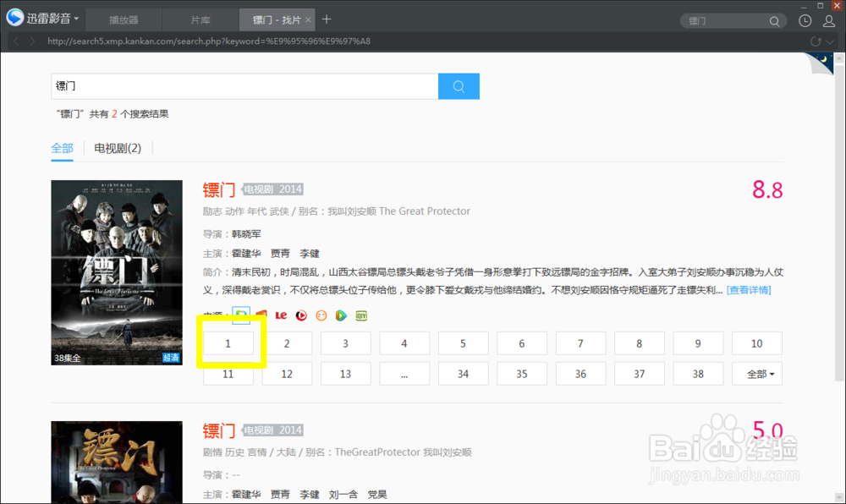Play episode 5
The image size is (846, 504).
pos(464,343)
